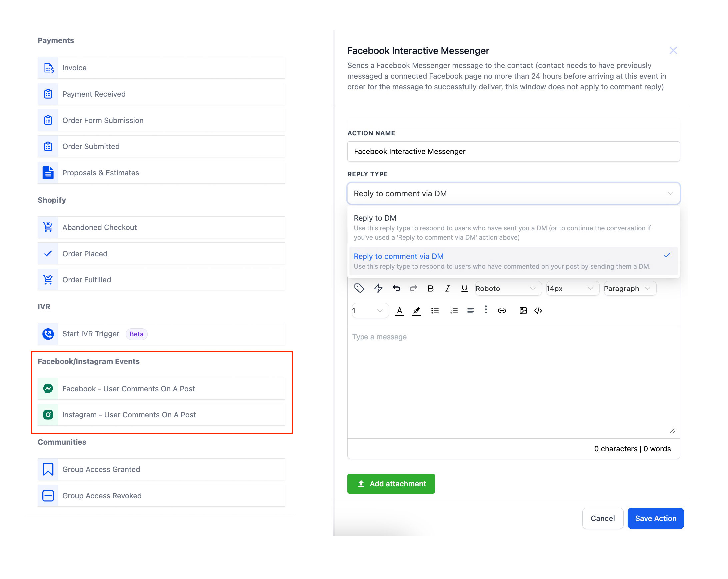Select the Payment Received trigger
Image resolution: width=728 pixels, height=579 pixels.
161,94
